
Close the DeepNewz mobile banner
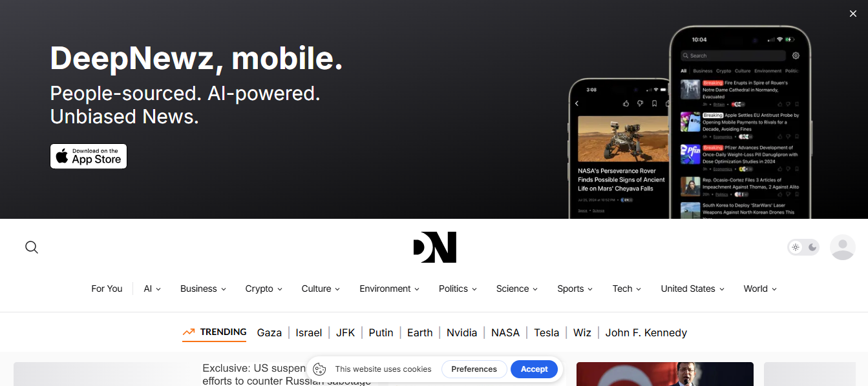853,14
